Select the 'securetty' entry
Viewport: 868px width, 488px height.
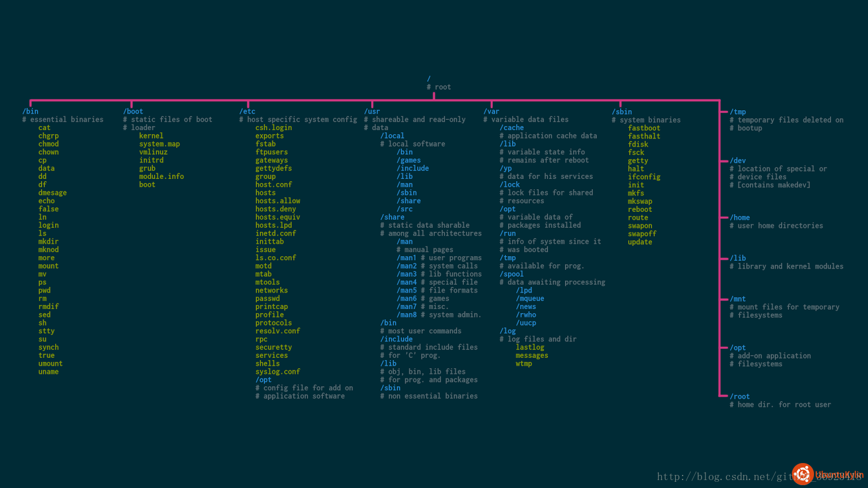[x=273, y=347]
